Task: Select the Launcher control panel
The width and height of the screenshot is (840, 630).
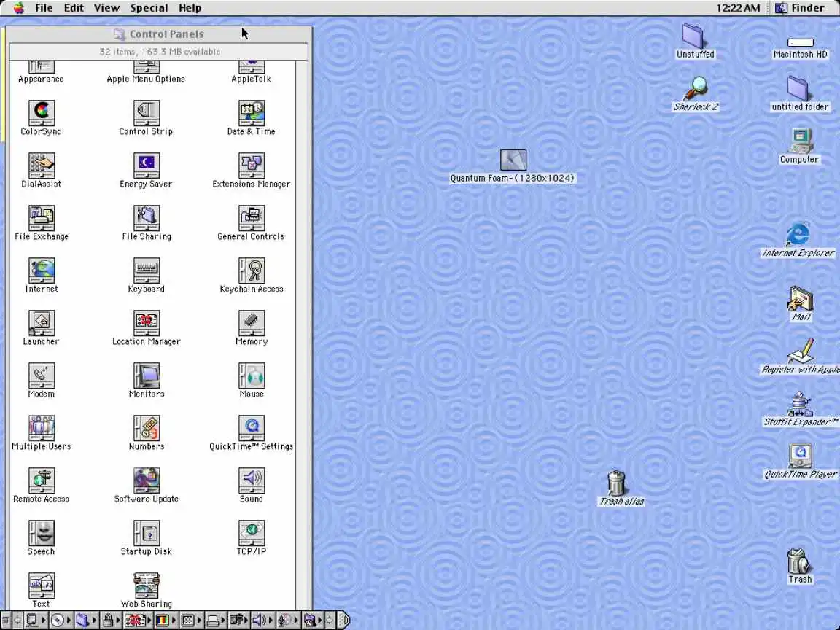Action: (x=42, y=323)
